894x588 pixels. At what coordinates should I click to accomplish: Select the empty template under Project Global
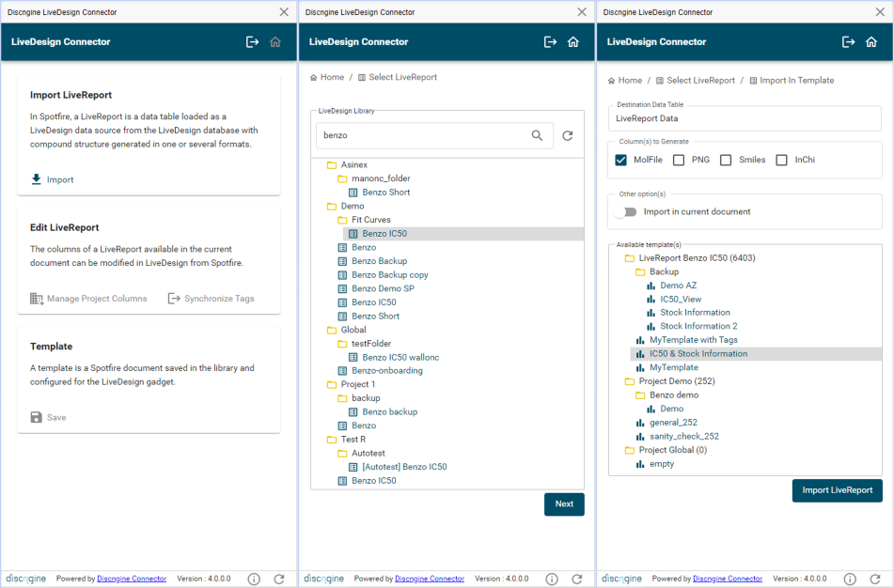coord(662,464)
